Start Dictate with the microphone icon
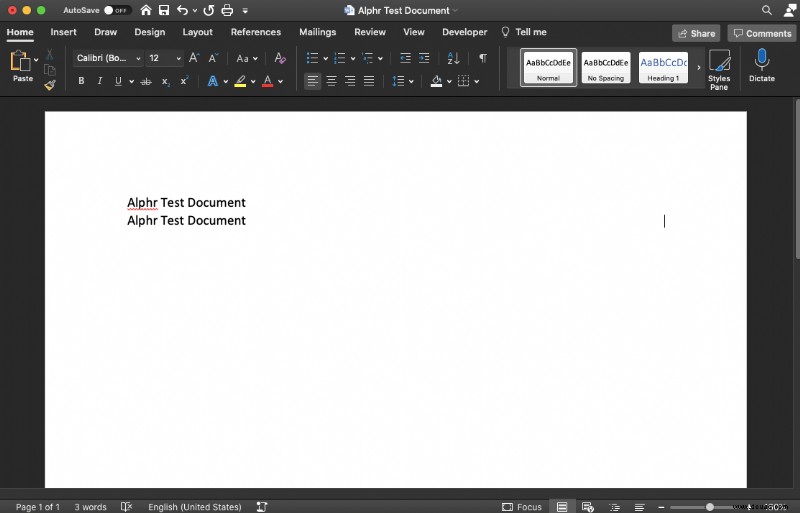The image size is (800, 513). click(x=762, y=65)
